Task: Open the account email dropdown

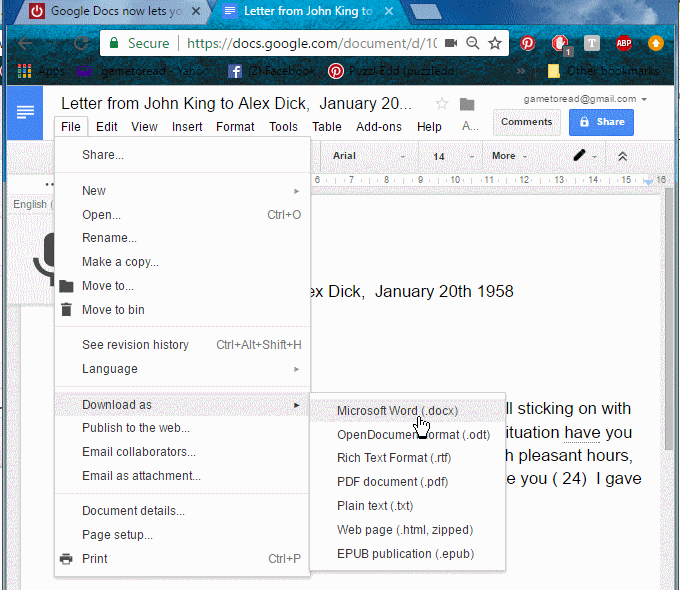Action: 585,99
